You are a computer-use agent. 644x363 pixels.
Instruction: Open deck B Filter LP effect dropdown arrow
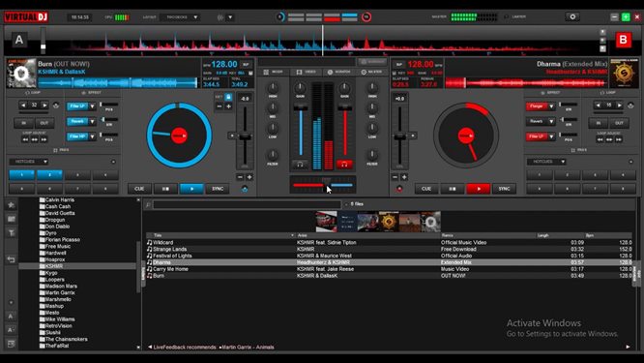pyautogui.click(x=551, y=136)
